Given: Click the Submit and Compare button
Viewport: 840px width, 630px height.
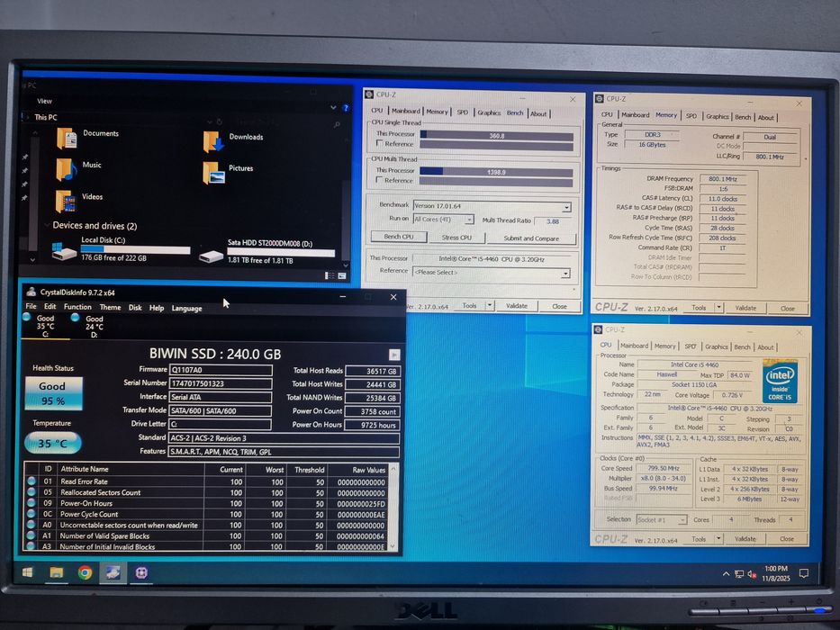Looking at the screenshot, I should [531, 238].
